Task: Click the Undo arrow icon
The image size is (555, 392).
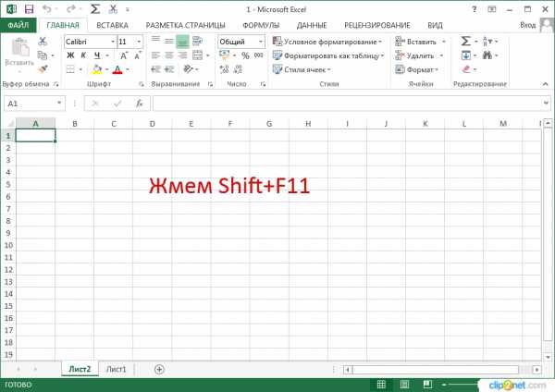Action: (x=47, y=9)
